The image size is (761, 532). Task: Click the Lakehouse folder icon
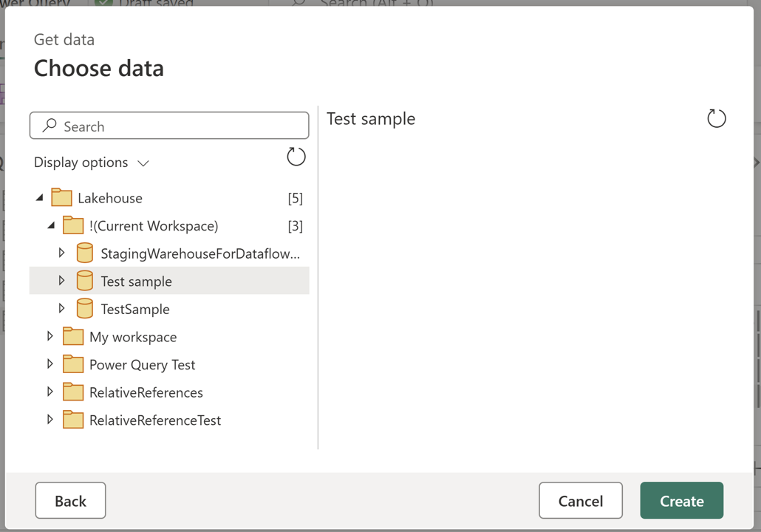[61, 197]
